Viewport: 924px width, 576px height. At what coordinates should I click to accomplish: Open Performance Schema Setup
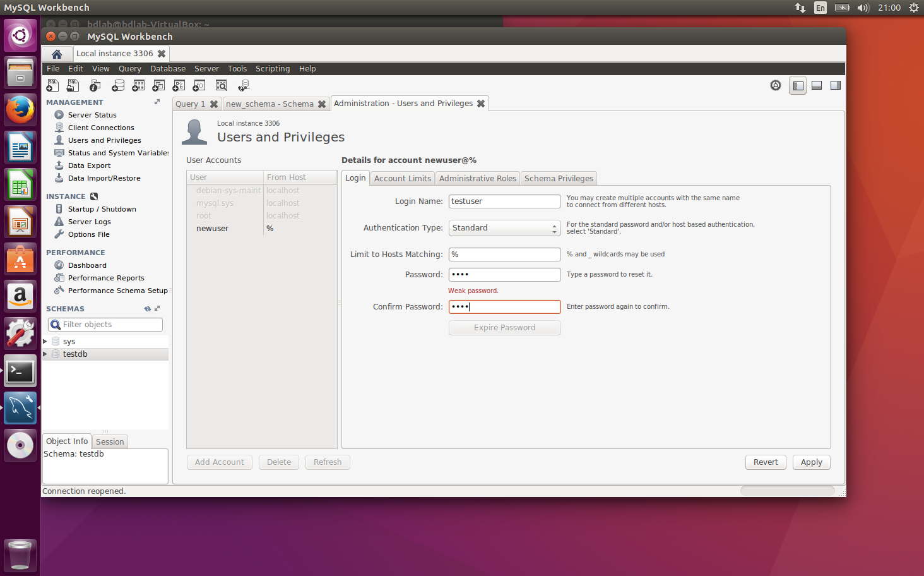[x=117, y=291]
